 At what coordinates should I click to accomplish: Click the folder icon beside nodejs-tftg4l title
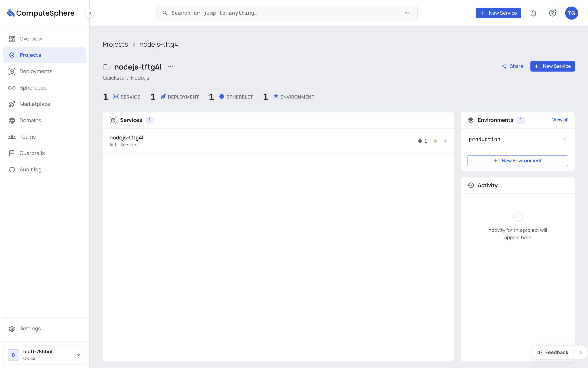107,67
